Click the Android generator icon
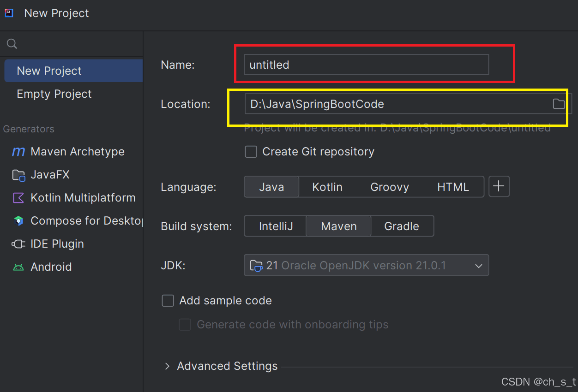This screenshot has width=578, height=392. [x=18, y=267]
